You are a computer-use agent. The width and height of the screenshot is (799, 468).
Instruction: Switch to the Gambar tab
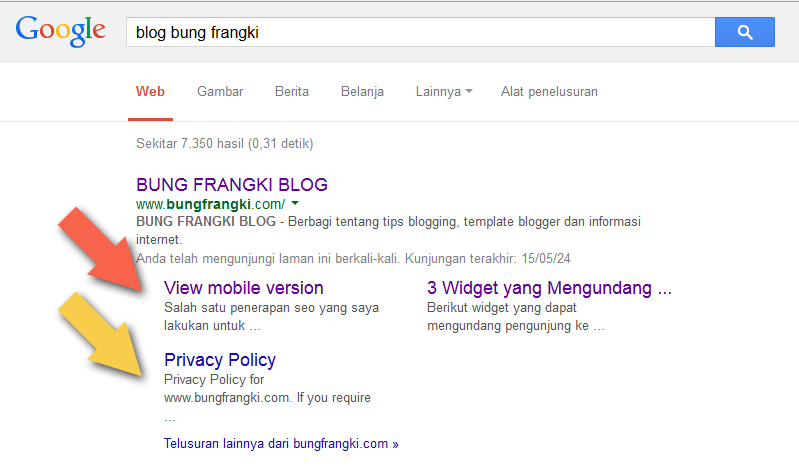coord(220,92)
